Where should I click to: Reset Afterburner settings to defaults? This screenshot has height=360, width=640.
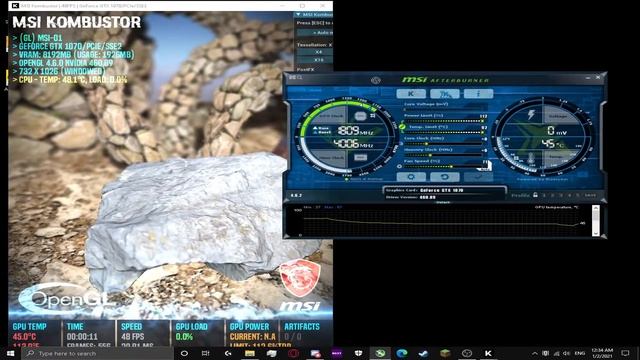tap(444, 177)
